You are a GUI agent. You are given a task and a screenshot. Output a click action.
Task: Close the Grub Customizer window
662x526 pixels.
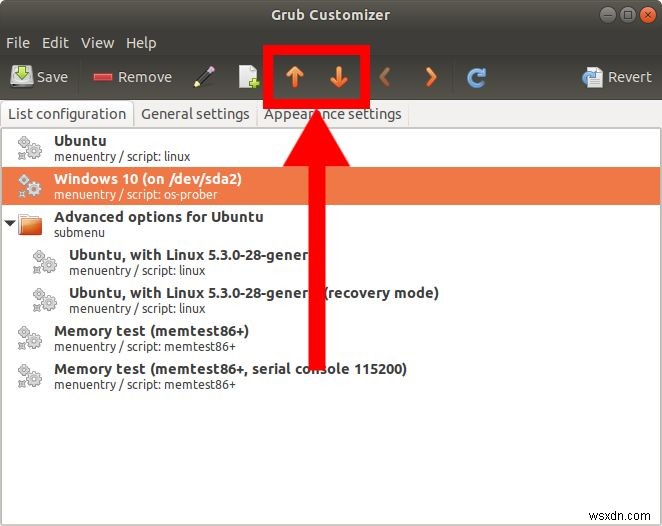tap(648, 15)
